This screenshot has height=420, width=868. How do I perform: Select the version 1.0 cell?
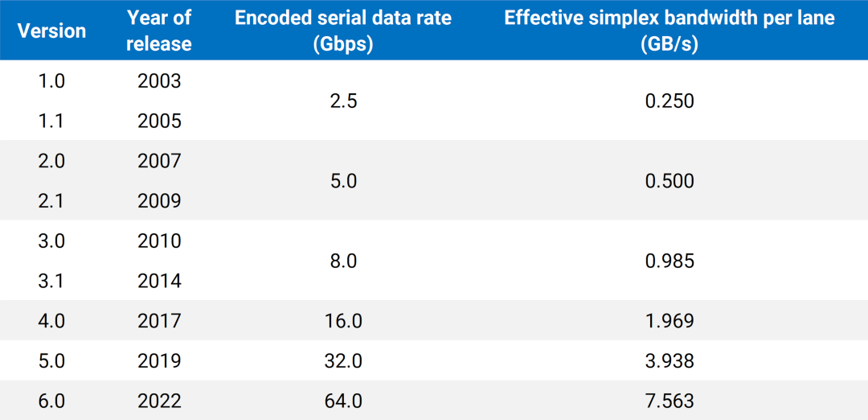pyautogui.click(x=51, y=81)
